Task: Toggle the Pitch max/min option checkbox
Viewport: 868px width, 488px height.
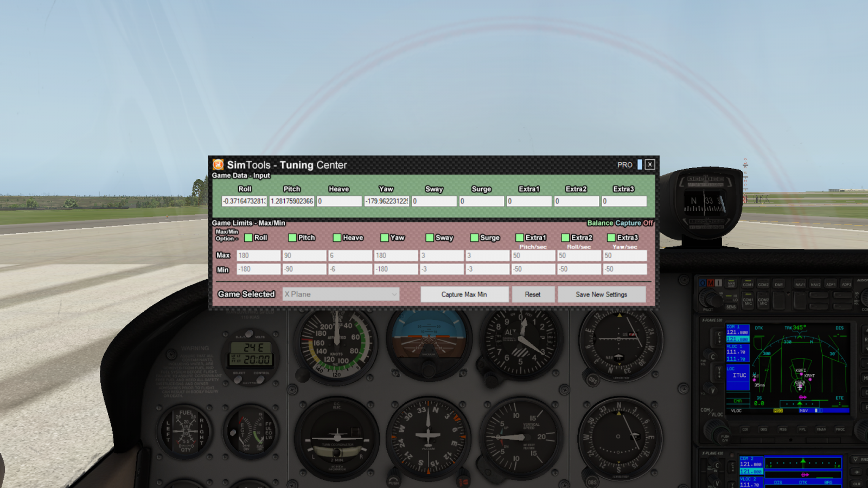Action: click(x=292, y=237)
